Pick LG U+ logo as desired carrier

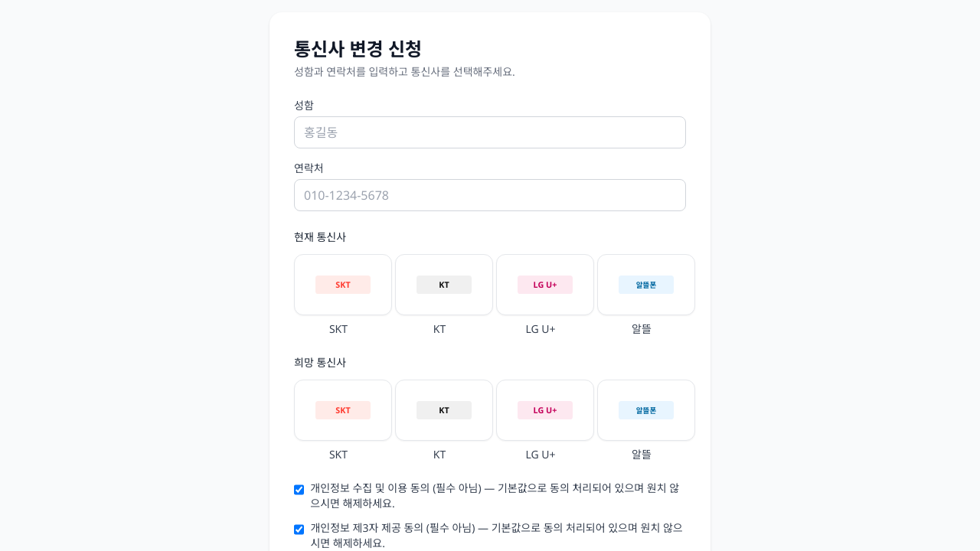point(545,410)
